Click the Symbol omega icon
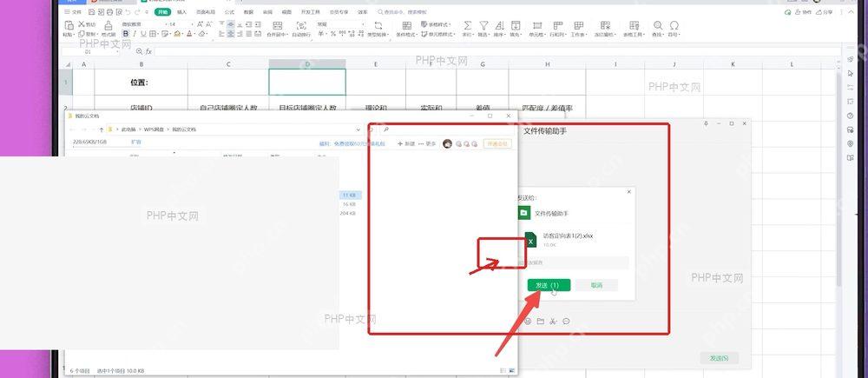 click(x=674, y=25)
